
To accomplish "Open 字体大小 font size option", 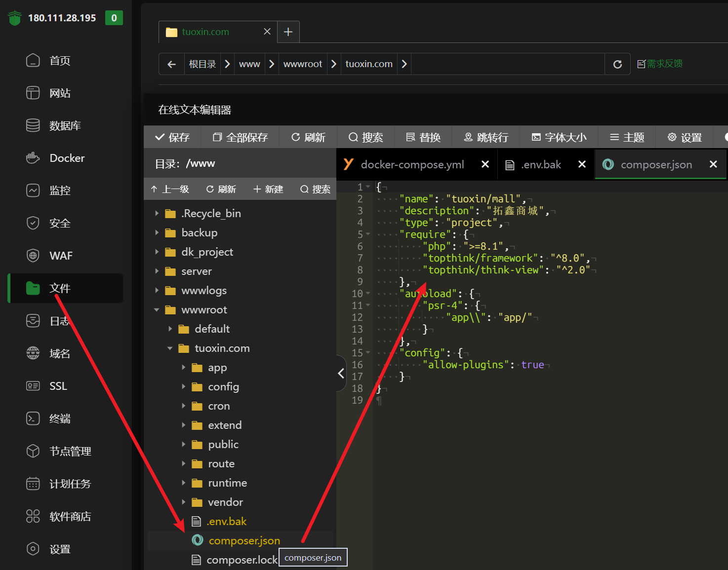I will click(559, 137).
